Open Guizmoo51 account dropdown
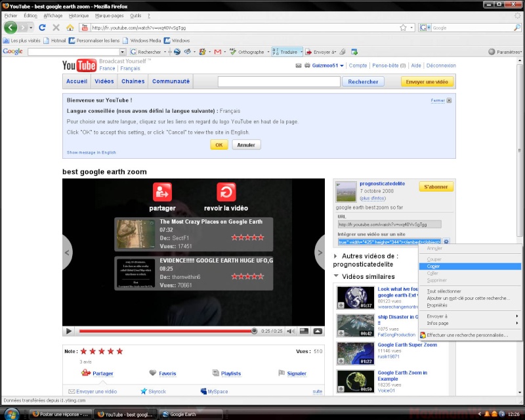The width and height of the screenshot is (525, 420). click(341, 66)
